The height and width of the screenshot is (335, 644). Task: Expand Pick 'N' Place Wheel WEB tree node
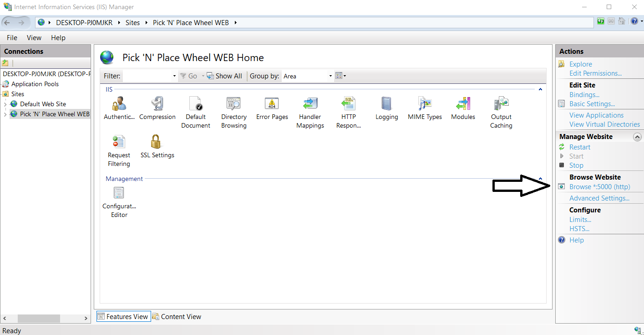click(5, 114)
